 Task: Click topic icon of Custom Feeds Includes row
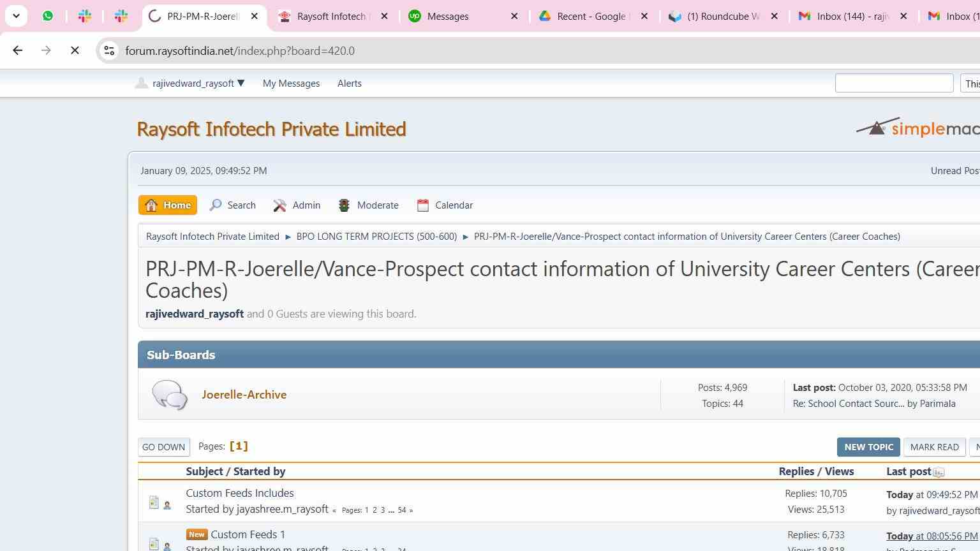[x=154, y=503]
